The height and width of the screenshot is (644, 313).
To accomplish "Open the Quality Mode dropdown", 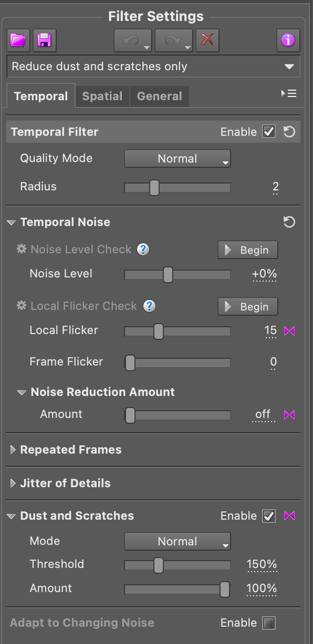I will tap(178, 158).
